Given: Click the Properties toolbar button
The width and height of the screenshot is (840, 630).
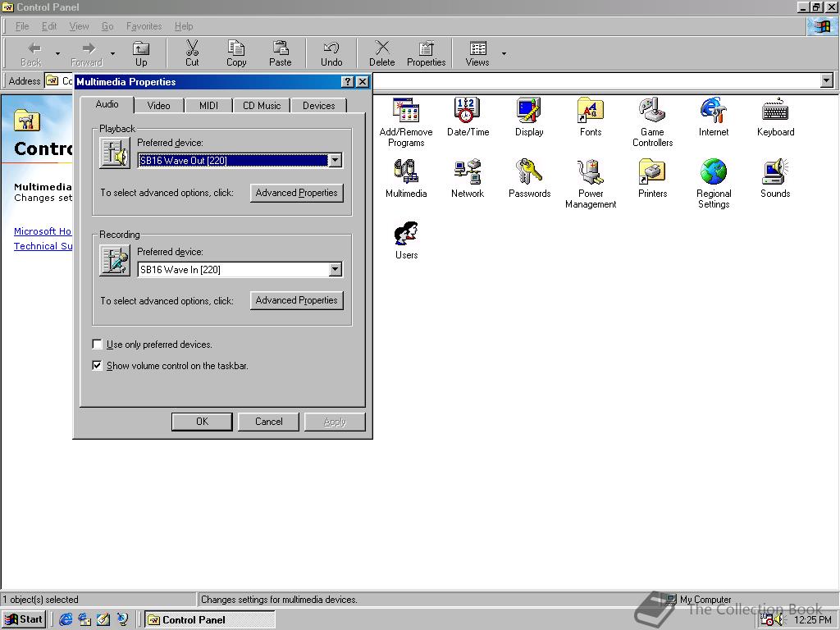Looking at the screenshot, I should coord(427,53).
